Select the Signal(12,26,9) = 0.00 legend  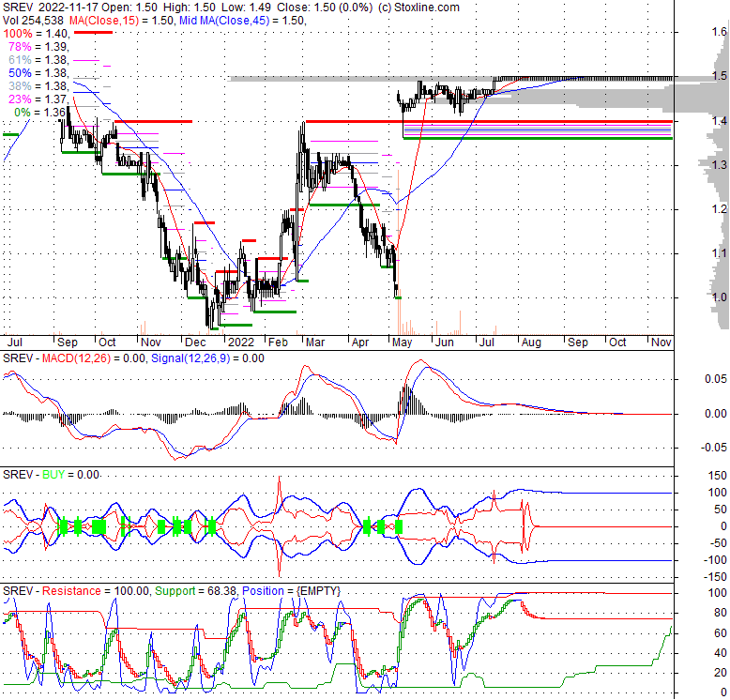click(207, 358)
